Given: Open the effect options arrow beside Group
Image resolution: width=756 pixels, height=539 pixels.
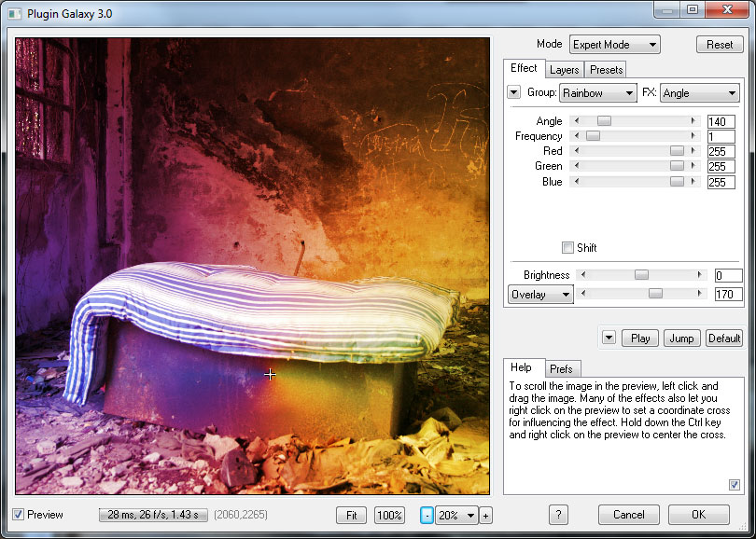Looking at the screenshot, I should click(x=513, y=92).
